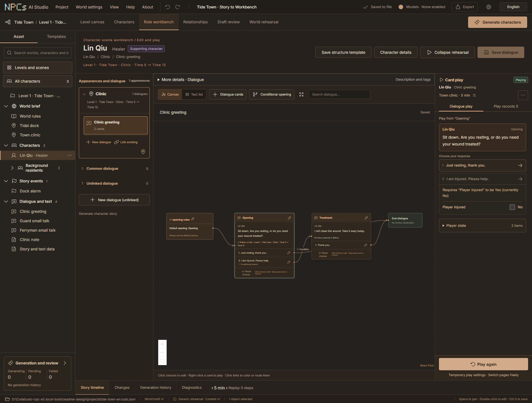Toggle the Player injured checkbox
Image resolution: width=532 pixels, height=403 pixels.
click(512, 207)
